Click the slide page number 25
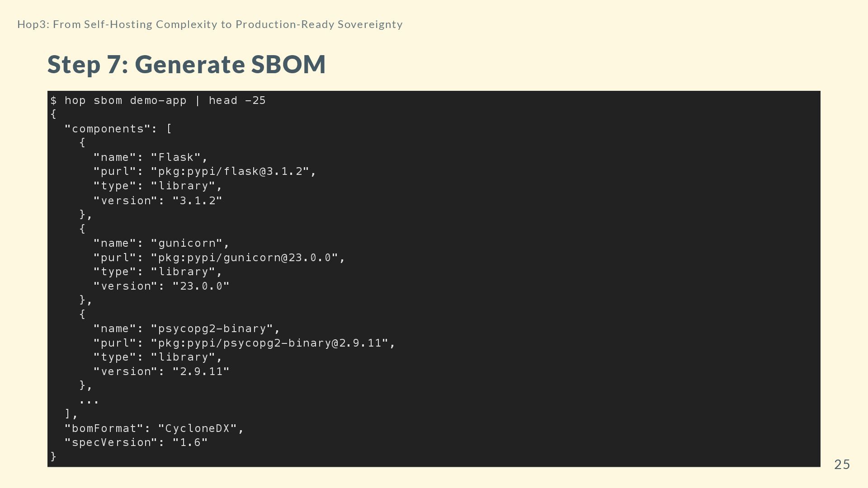The image size is (868, 488). click(842, 465)
